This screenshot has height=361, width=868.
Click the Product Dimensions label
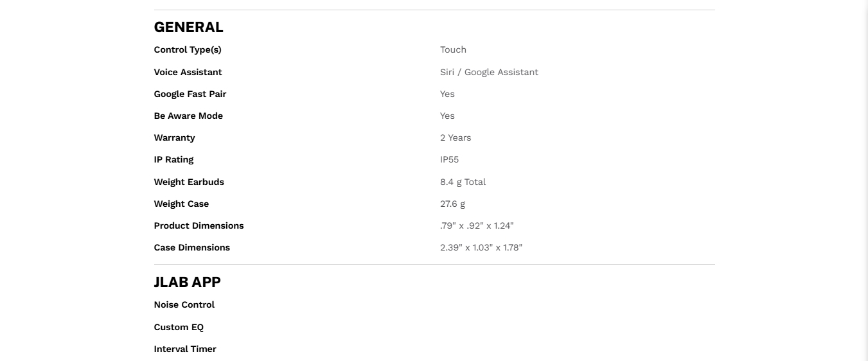(x=199, y=225)
